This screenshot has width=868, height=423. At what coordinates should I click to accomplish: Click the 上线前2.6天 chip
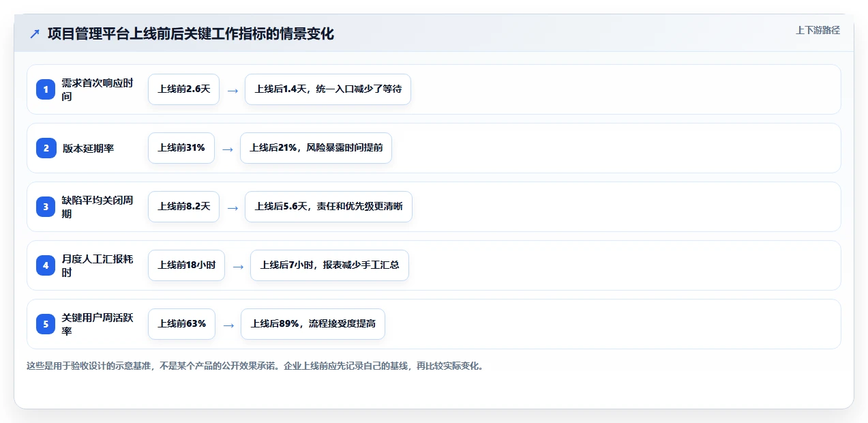183,89
